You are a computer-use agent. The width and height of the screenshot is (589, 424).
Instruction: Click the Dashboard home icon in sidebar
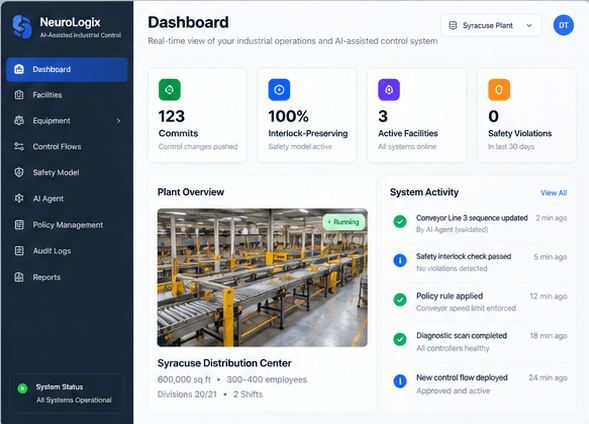[19, 69]
